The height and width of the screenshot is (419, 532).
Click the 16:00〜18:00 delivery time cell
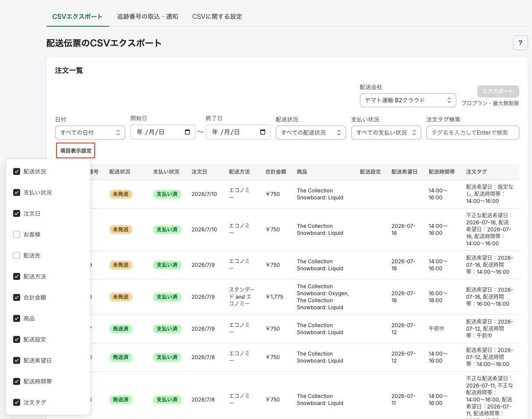[x=438, y=297]
